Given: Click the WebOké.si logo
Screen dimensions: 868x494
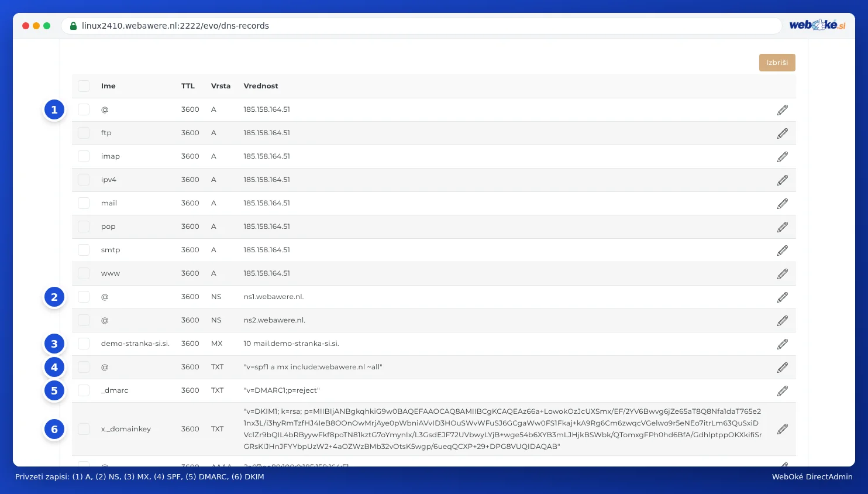Looking at the screenshot, I should coord(817,25).
